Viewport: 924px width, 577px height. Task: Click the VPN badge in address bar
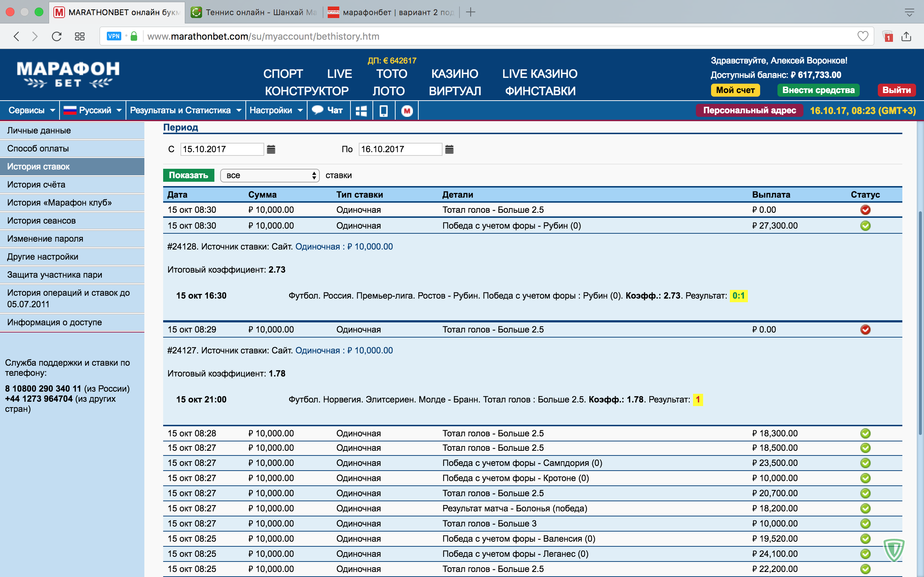[114, 36]
